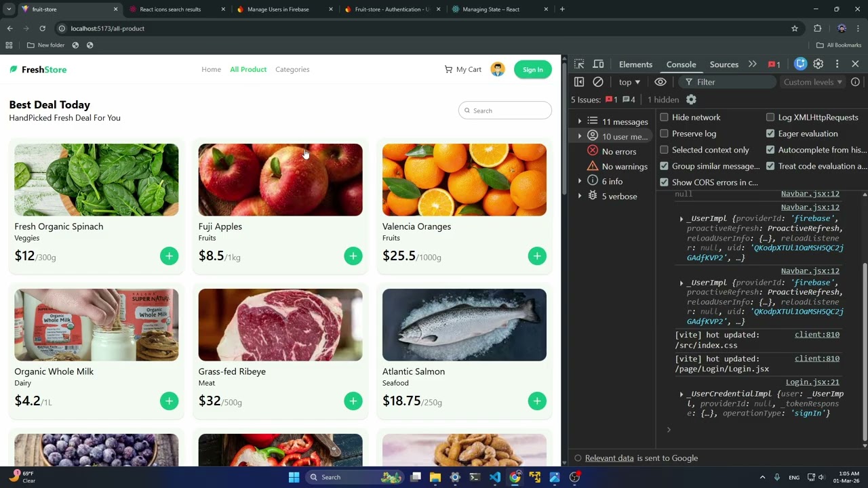Activate DevTools inspect element picker
This screenshot has height=488, width=868.
(579, 64)
